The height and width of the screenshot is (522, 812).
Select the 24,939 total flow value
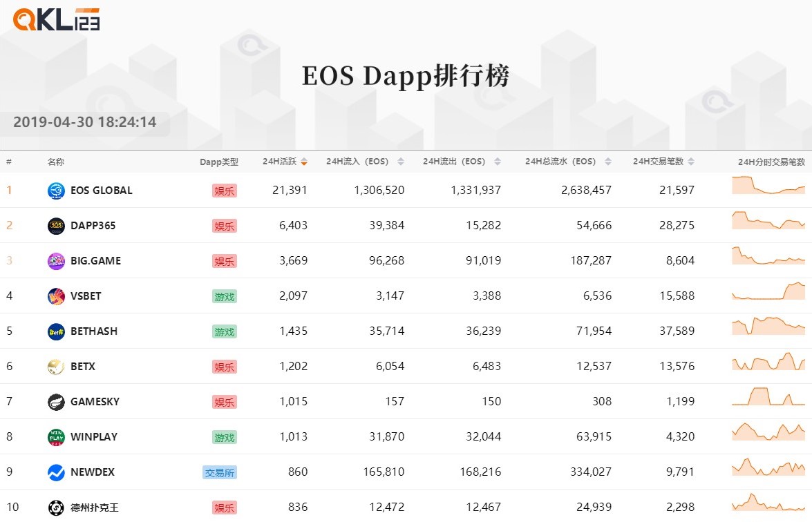coord(594,507)
